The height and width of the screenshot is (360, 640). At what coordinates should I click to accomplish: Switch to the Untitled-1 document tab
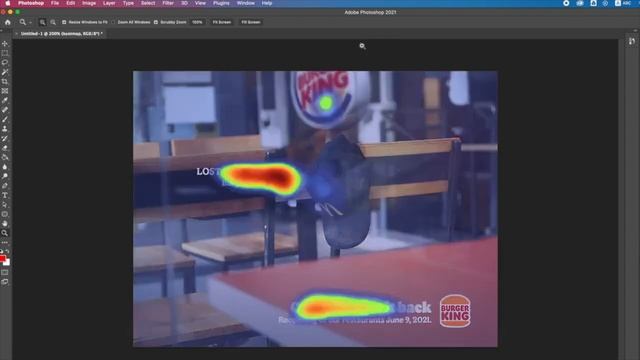(61, 34)
